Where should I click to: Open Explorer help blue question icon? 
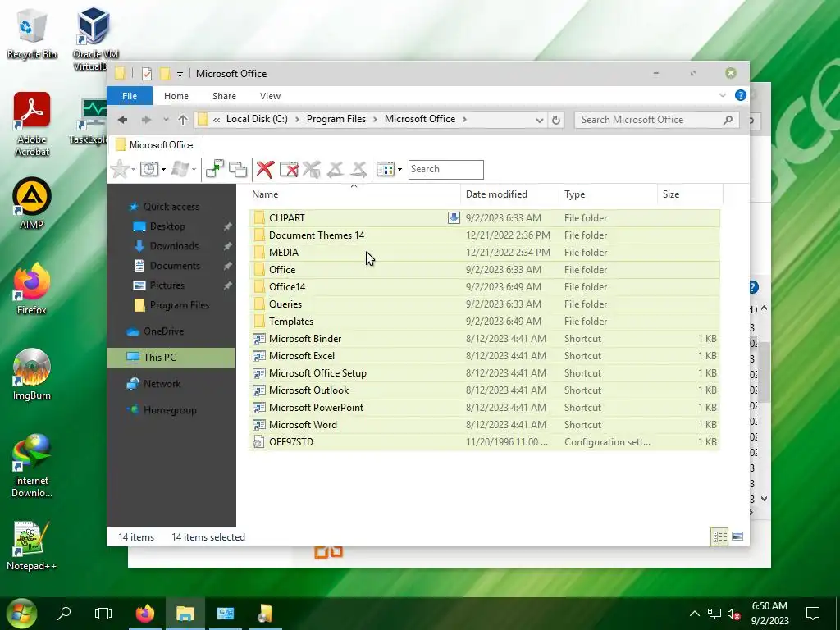coord(741,95)
